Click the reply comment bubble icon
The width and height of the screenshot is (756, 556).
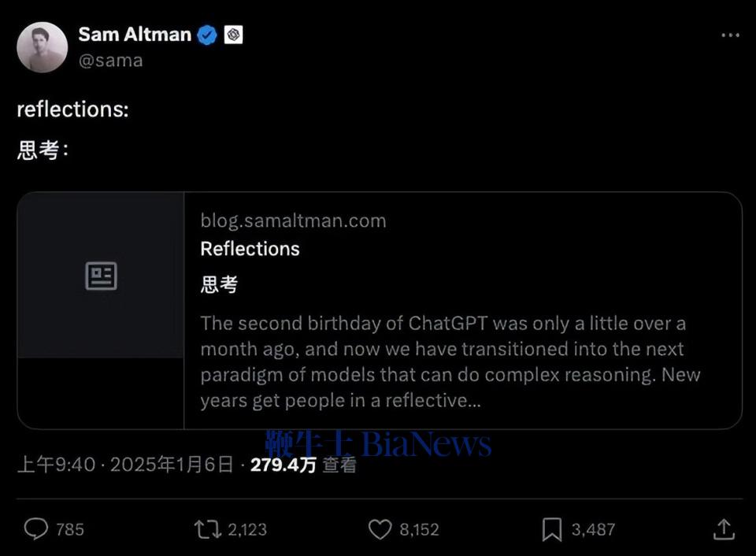coord(36,529)
